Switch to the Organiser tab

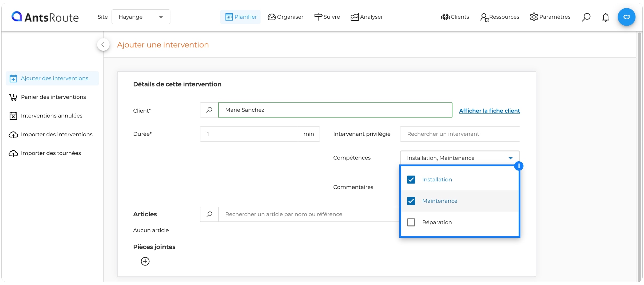click(x=285, y=17)
